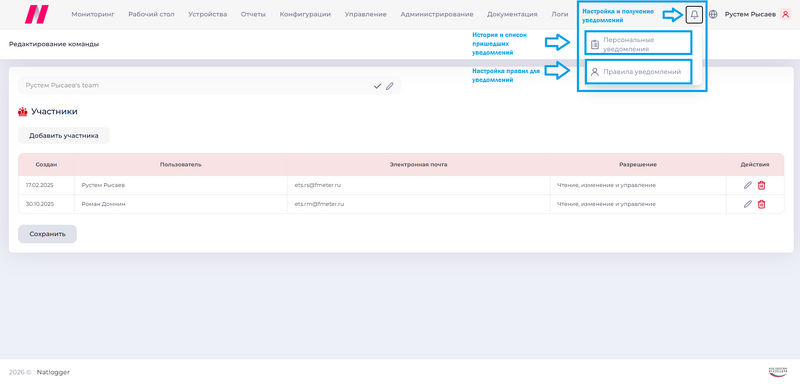Delete Роман Домнин row with trash icon

pos(761,204)
